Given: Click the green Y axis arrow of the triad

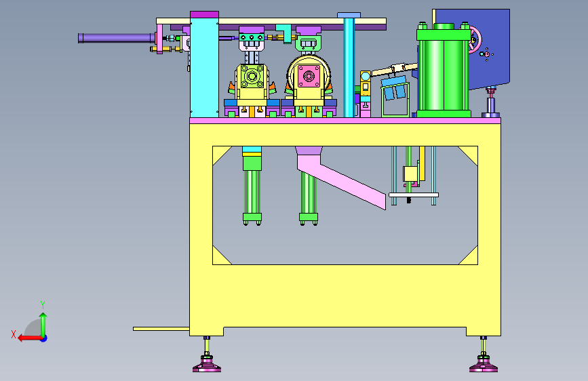Looking at the screenshot, I should pyautogui.click(x=43, y=324).
